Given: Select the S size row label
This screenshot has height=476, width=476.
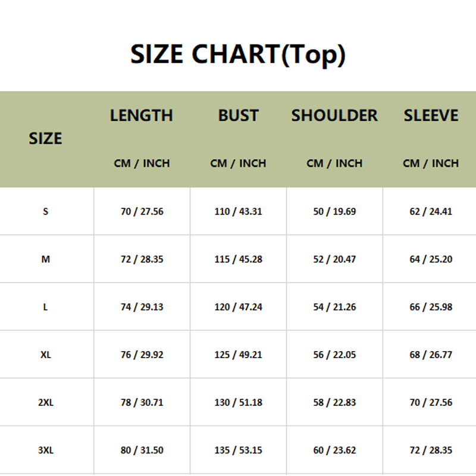Looking at the screenshot, I should 45,211.
